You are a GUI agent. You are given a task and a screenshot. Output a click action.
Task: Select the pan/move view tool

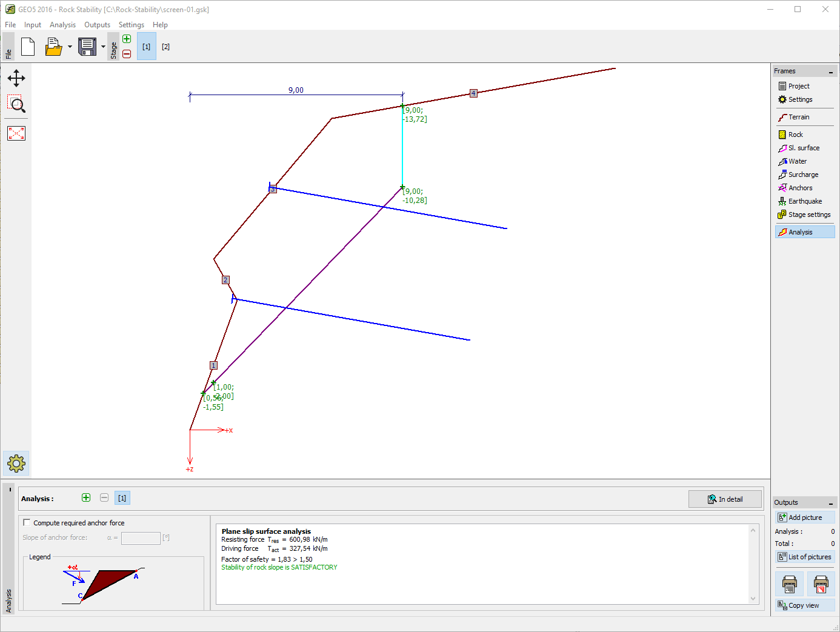(x=16, y=78)
